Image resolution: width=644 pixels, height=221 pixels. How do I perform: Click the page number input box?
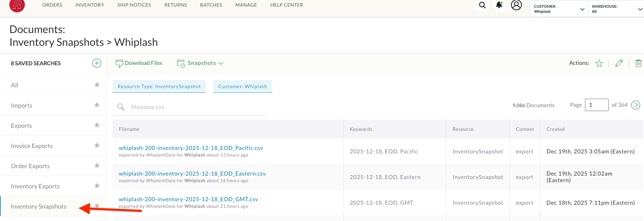click(597, 105)
